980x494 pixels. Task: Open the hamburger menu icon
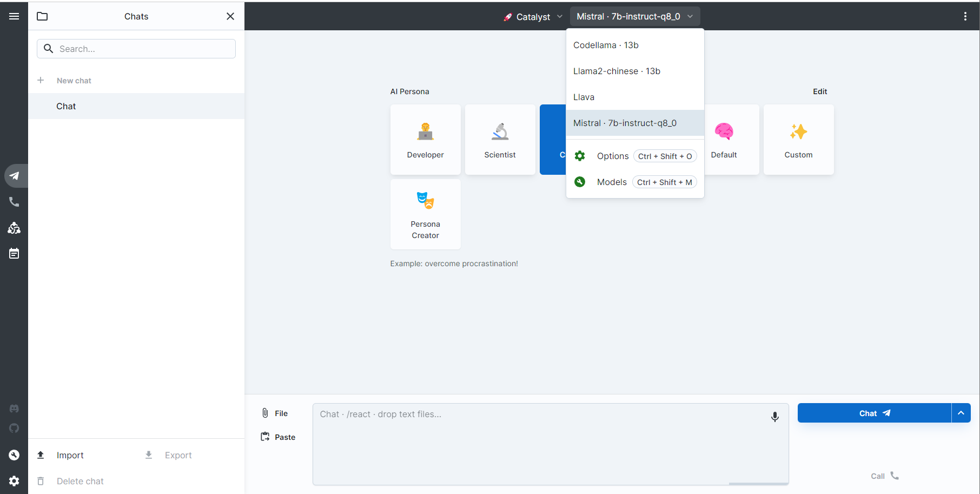(14, 16)
